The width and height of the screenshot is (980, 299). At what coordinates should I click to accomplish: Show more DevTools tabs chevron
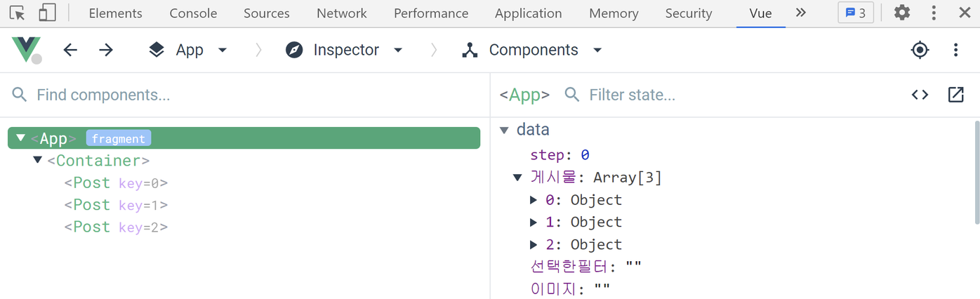(x=801, y=13)
